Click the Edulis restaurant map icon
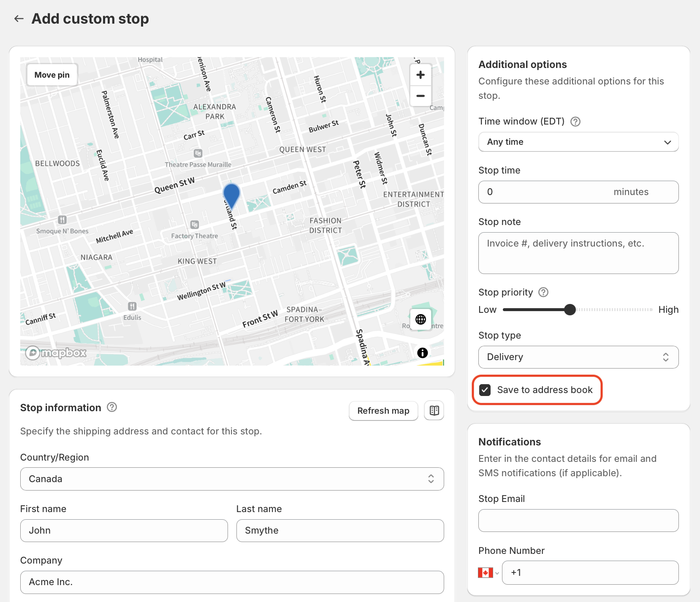 coord(132,306)
